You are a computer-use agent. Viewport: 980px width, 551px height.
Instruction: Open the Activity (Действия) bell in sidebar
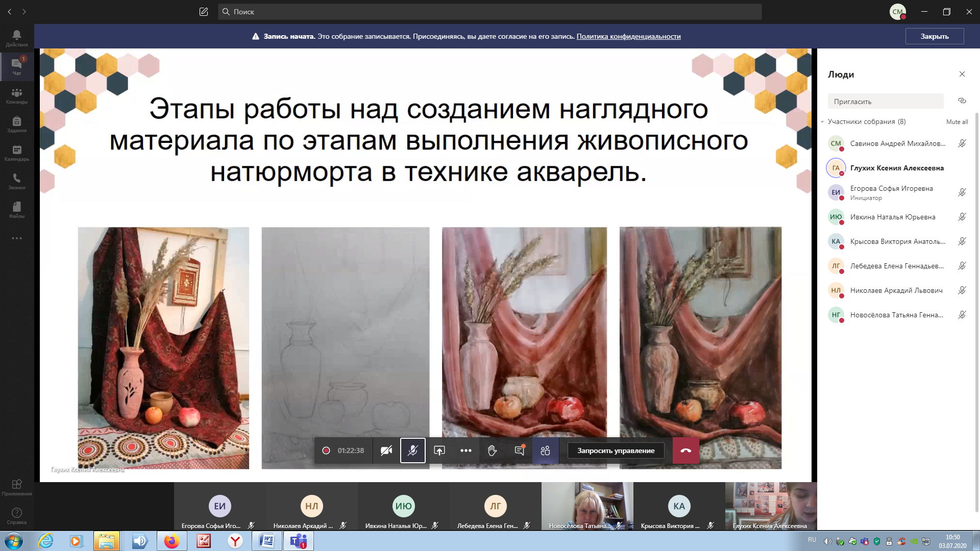[x=17, y=38]
